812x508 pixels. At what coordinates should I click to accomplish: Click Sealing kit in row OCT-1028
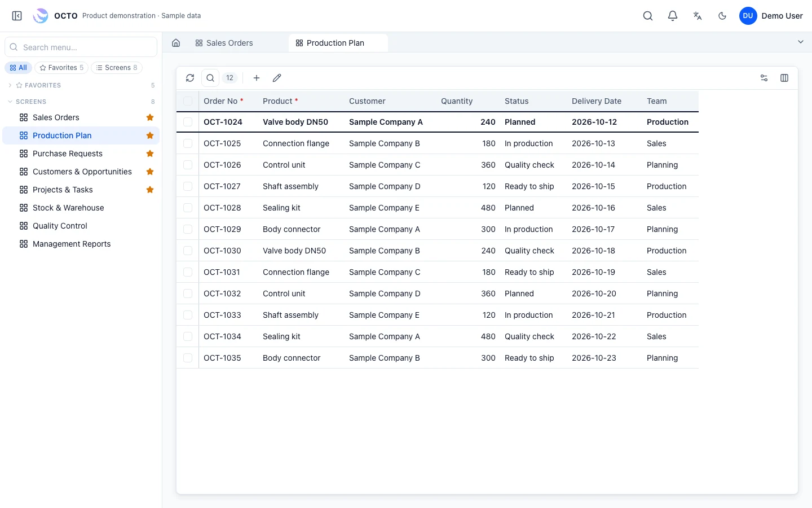click(281, 208)
